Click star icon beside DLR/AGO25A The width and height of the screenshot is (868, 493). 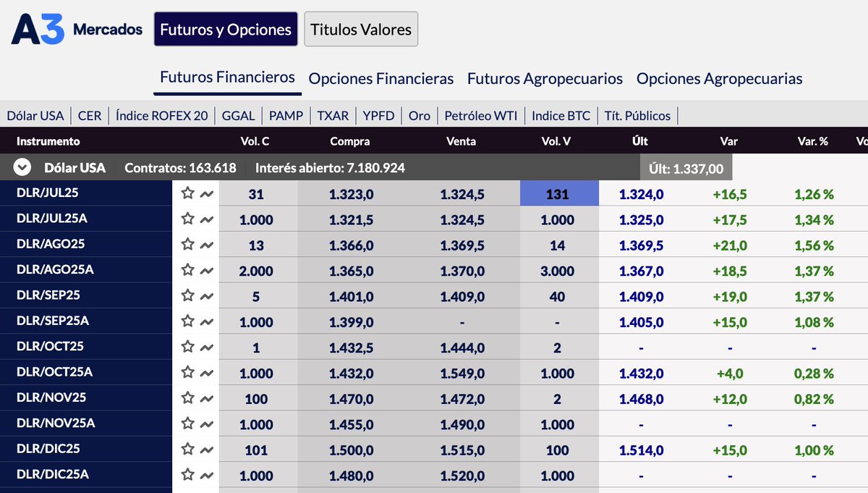tap(188, 269)
